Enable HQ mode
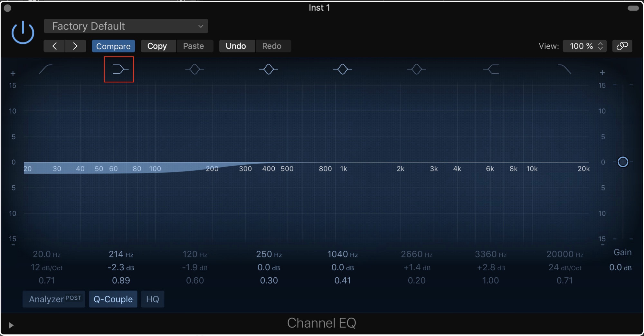Screen dimensions: 644x336 tap(152, 299)
